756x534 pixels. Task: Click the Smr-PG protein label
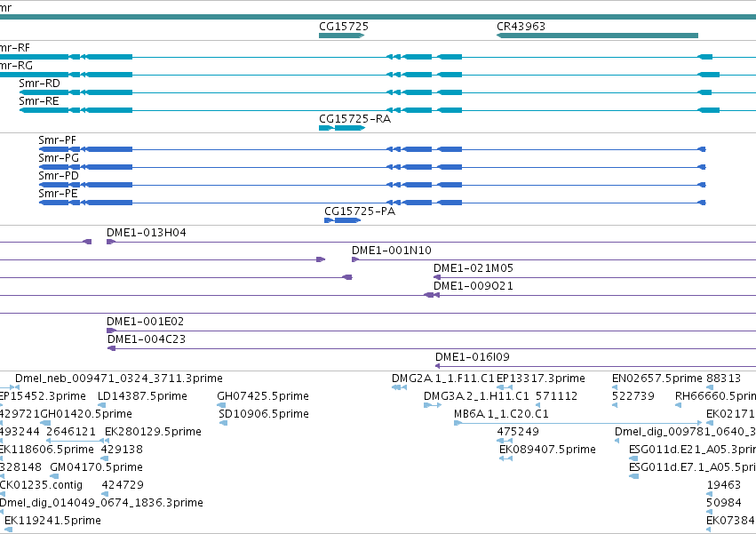59,158
